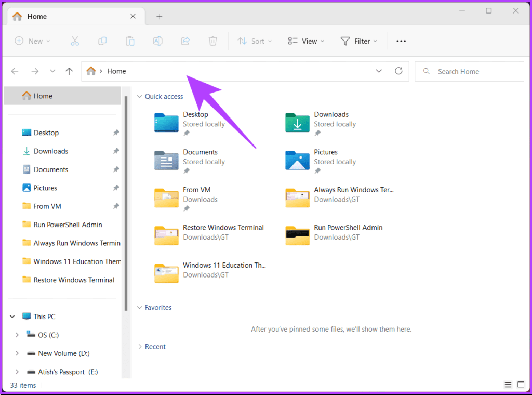Open Restore Windows Terminal folder tile
The height and width of the screenshot is (395, 532).
coord(209,235)
